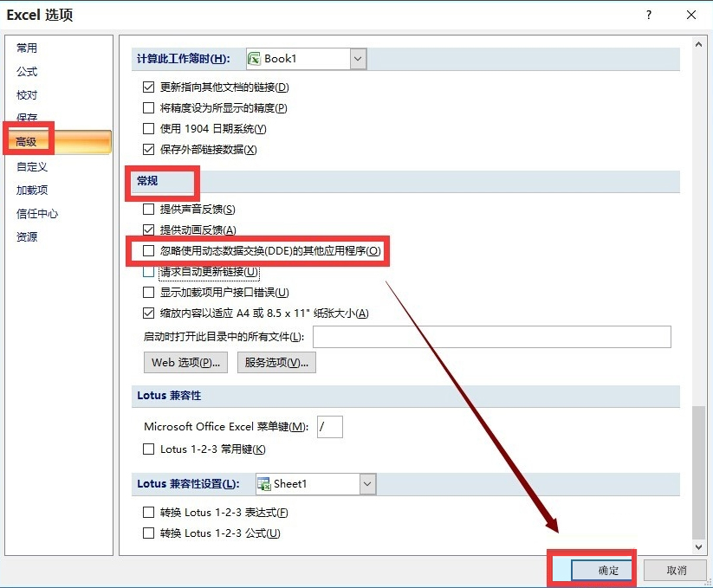Switch to the 常用 category
The image size is (713, 588).
coord(28,48)
